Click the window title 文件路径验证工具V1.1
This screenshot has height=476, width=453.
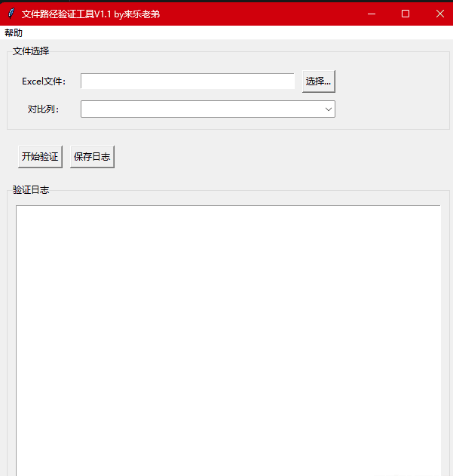point(66,14)
